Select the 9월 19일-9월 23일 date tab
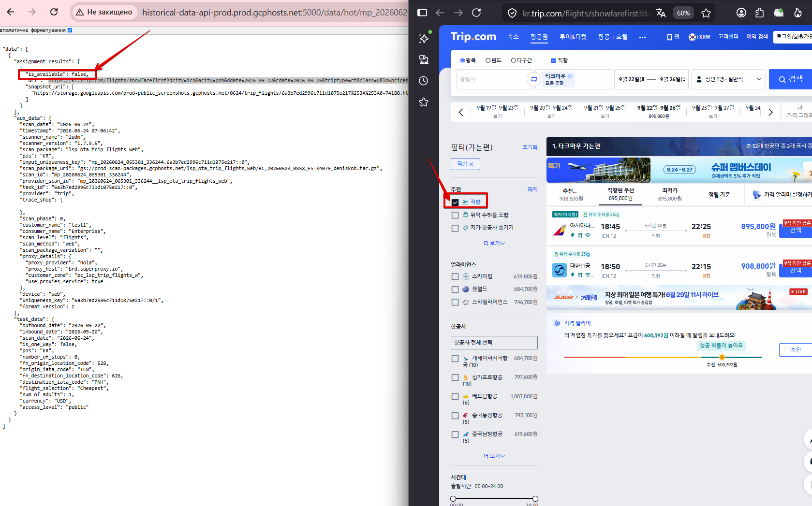 pyautogui.click(x=498, y=112)
